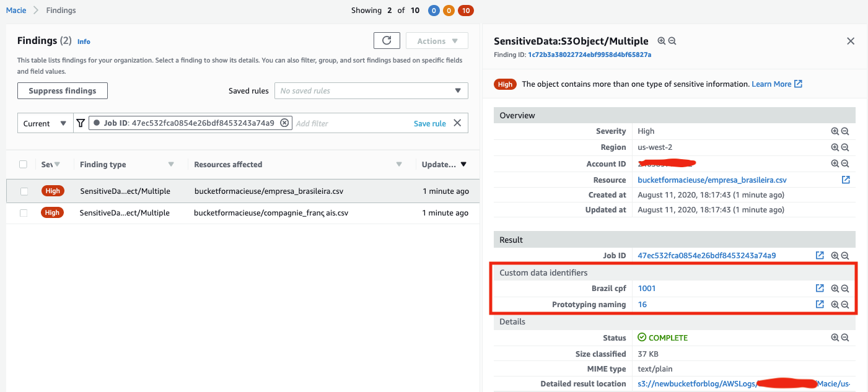Add Prototyping naming value to filter

coord(835,304)
